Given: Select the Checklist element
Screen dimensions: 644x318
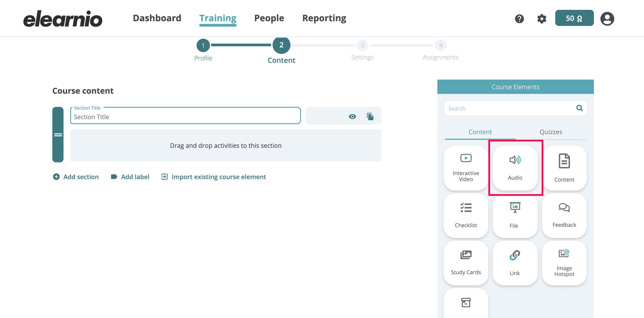Looking at the screenshot, I should pyautogui.click(x=466, y=216).
